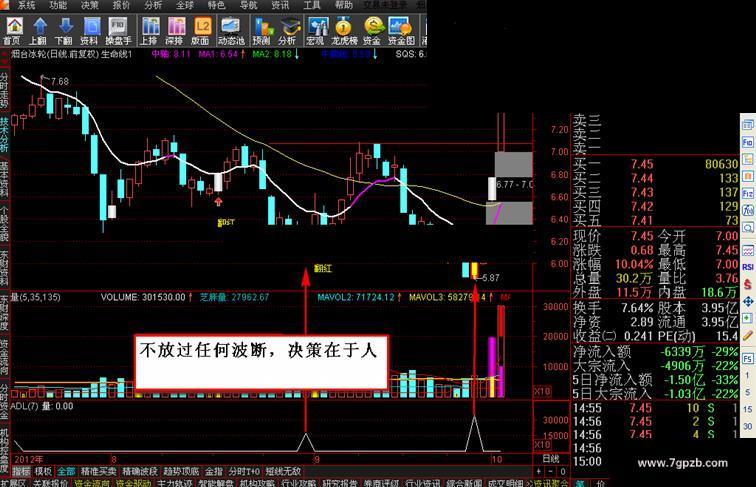Open the 操盘手 F10 icon
This screenshot has height=487, width=756.
point(118,31)
